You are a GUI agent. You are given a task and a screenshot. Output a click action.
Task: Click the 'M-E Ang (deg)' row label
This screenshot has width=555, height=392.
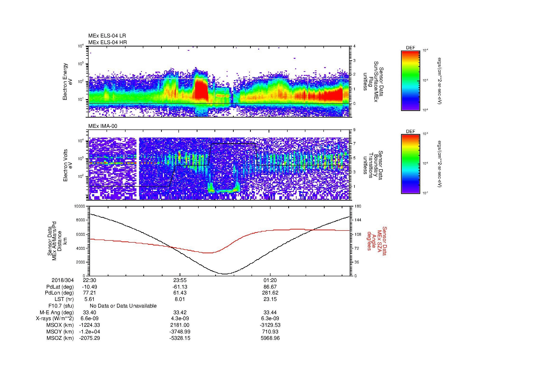(56, 312)
